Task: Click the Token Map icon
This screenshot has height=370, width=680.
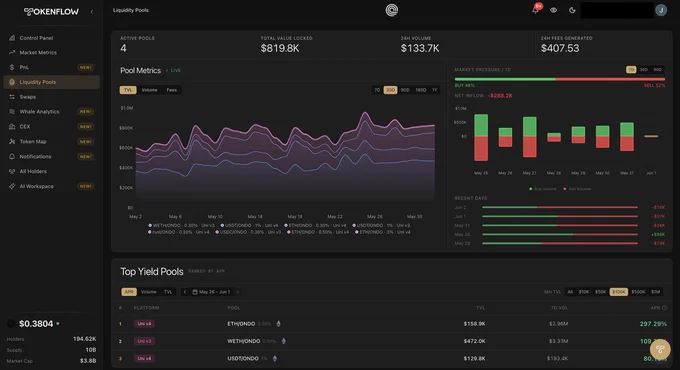Action: (x=12, y=141)
